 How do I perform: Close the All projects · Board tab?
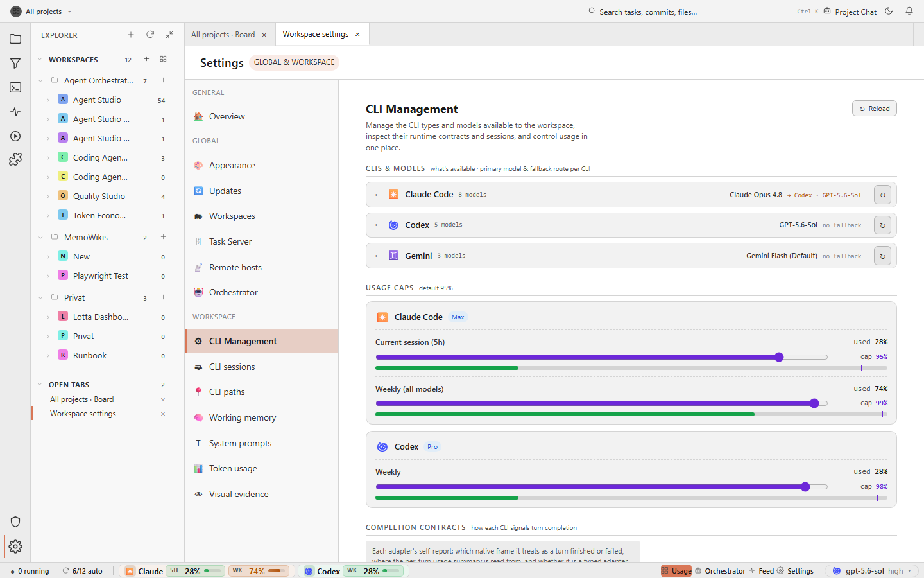(264, 35)
